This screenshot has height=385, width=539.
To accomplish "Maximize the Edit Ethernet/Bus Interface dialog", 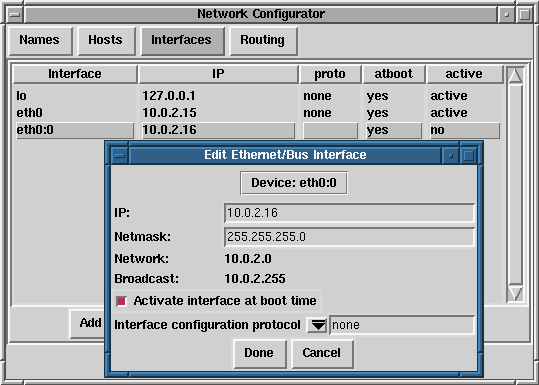I will tap(468, 156).
